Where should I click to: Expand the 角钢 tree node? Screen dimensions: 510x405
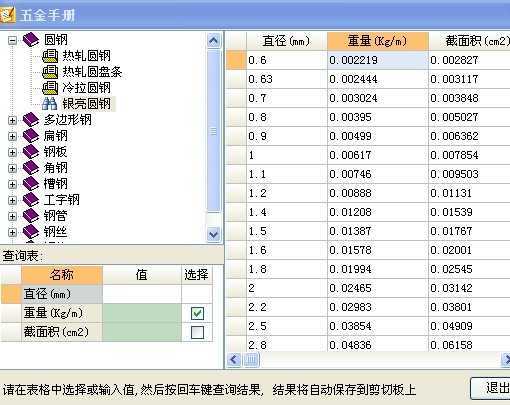12,168
